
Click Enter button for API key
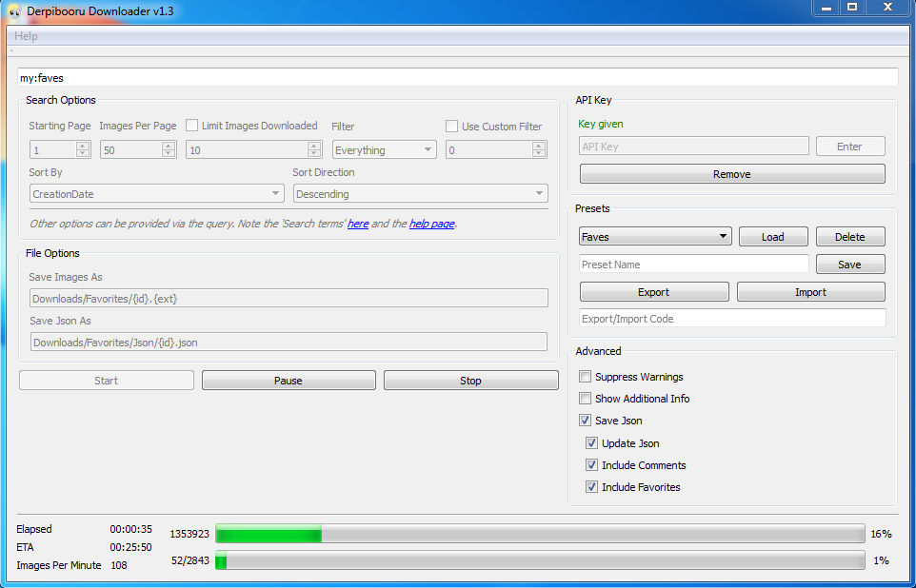(850, 147)
